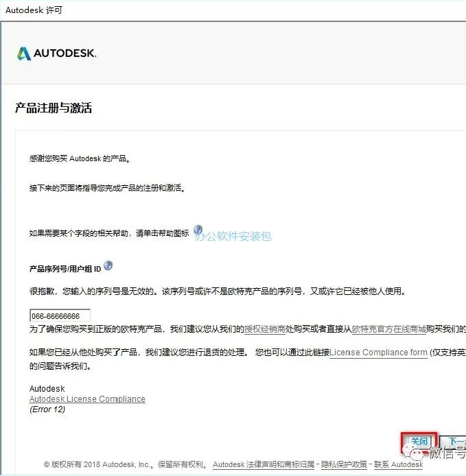
Task: Click the 产品序列号/用户组 ID label
Action: click(65, 269)
